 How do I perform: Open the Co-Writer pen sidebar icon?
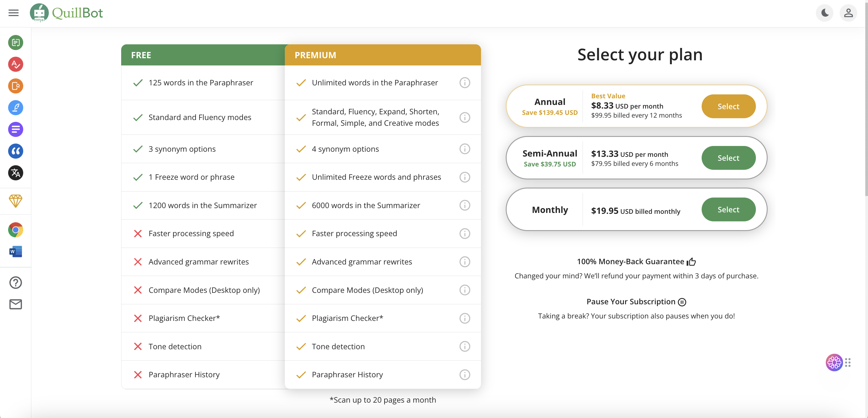tap(15, 108)
